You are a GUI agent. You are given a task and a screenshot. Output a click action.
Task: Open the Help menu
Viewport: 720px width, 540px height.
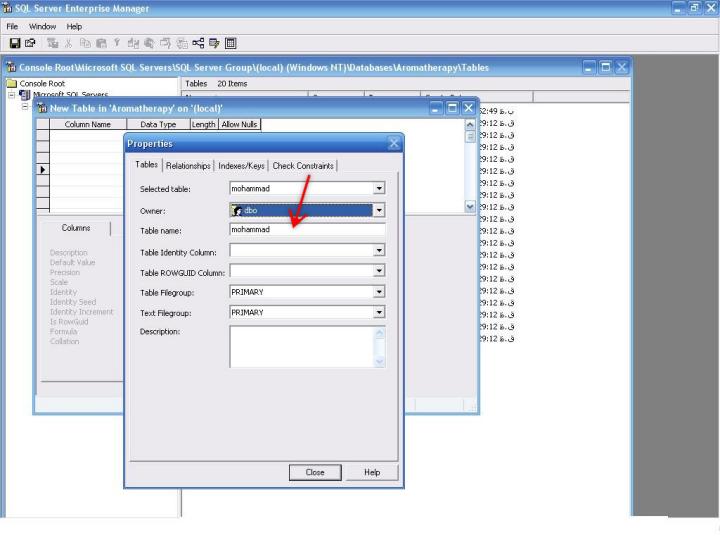pos(74,27)
